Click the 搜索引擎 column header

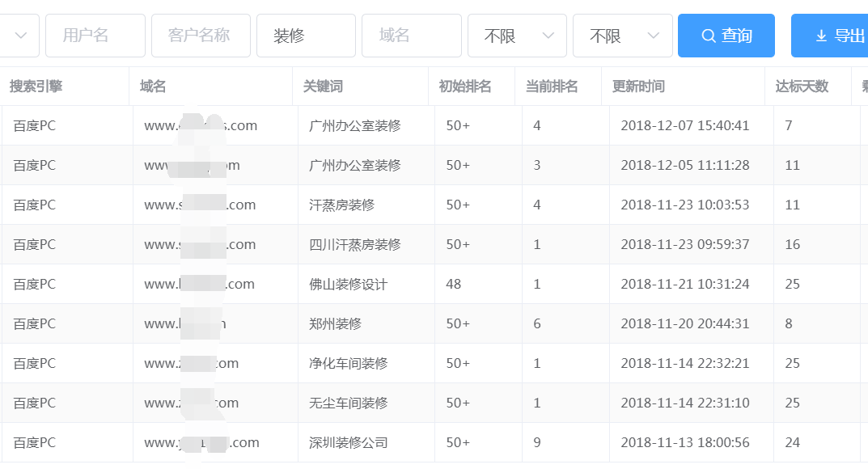click(x=36, y=87)
